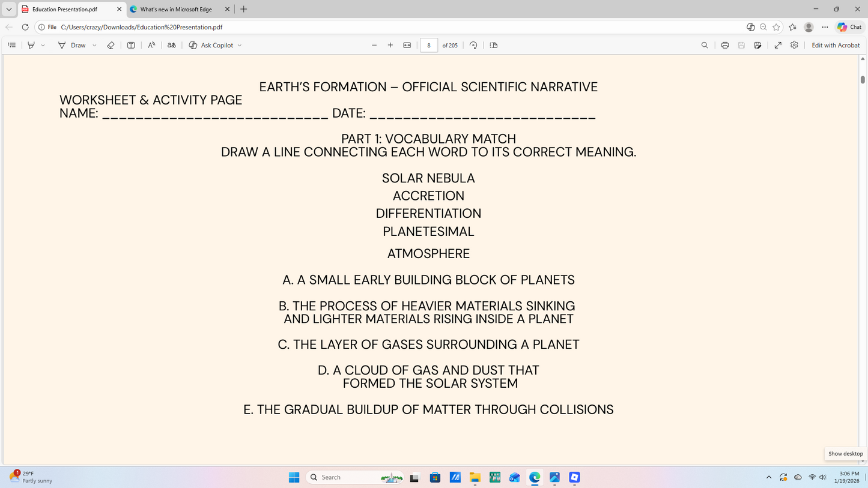Click the Save As icon with pencil
This screenshot has width=868, height=488.
point(758,45)
